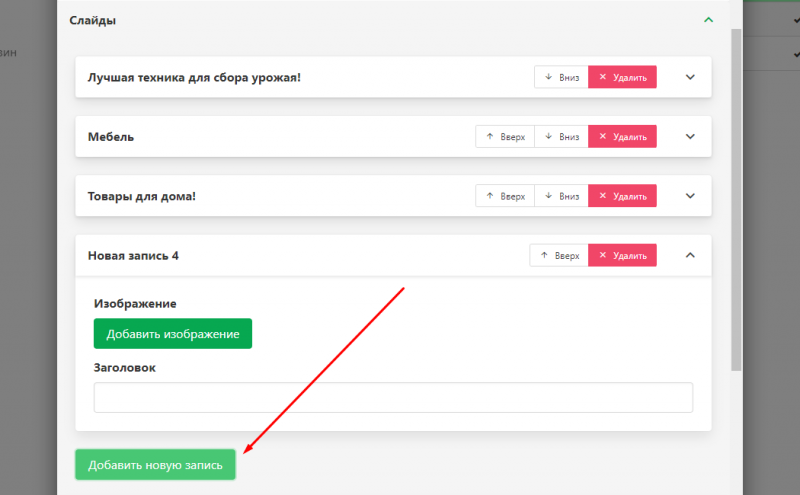Move 'Товары для дома!' slide down

(561, 196)
